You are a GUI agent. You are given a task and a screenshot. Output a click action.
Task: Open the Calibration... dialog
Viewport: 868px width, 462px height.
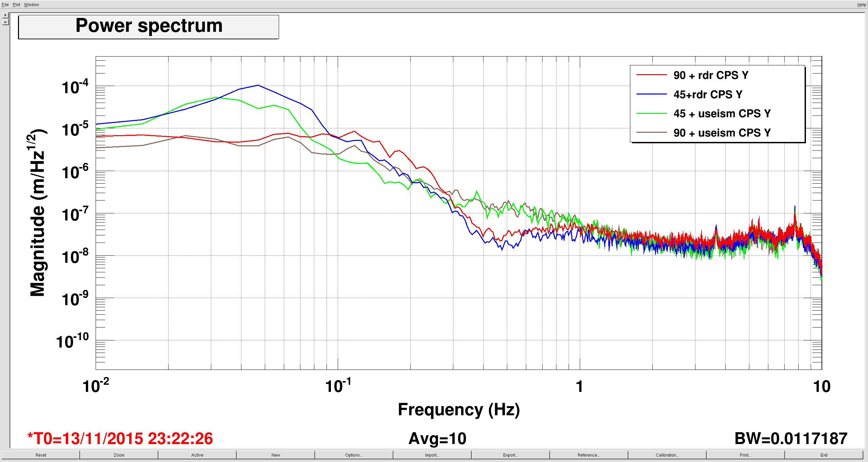coord(667,455)
